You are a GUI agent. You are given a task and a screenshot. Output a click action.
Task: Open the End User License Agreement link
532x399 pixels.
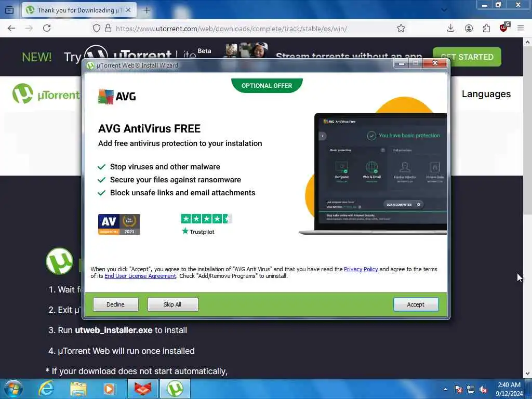pyautogui.click(x=140, y=276)
